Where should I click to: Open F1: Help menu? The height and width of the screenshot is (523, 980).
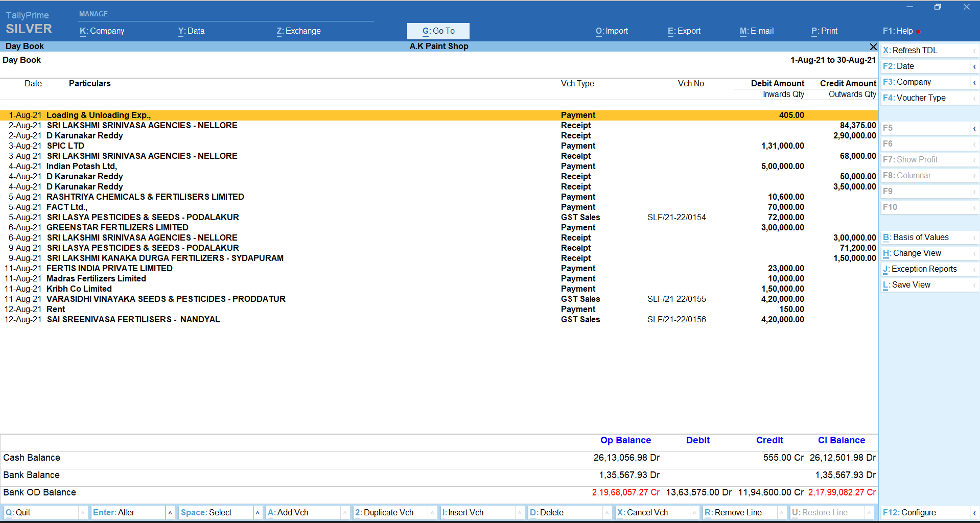coord(898,31)
